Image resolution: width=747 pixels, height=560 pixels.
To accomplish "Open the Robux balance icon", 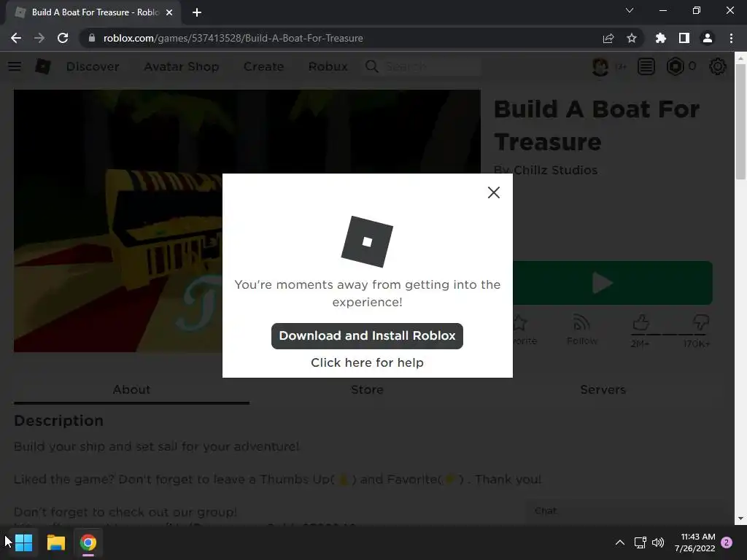I will click(675, 66).
